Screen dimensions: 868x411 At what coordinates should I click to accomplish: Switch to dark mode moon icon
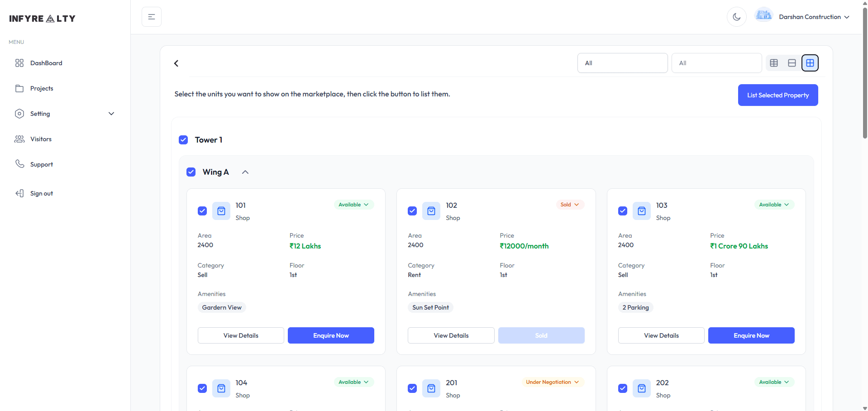pyautogui.click(x=737, y=17)
